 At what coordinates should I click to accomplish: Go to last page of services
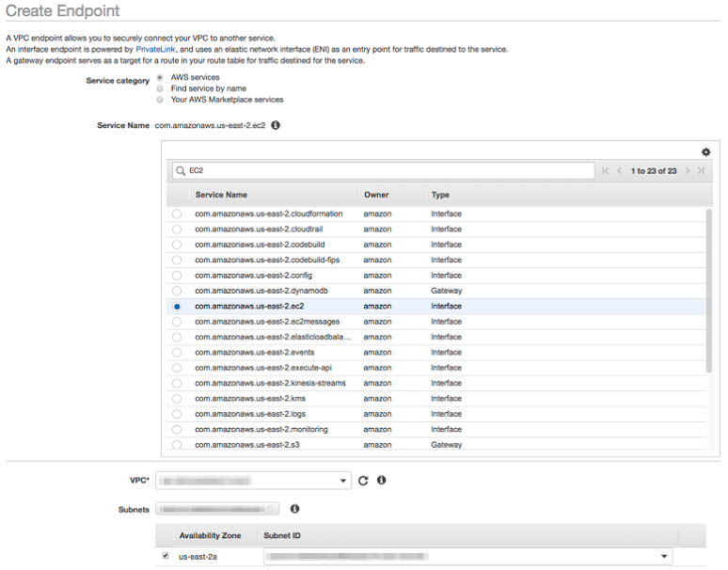pos(701,171)
